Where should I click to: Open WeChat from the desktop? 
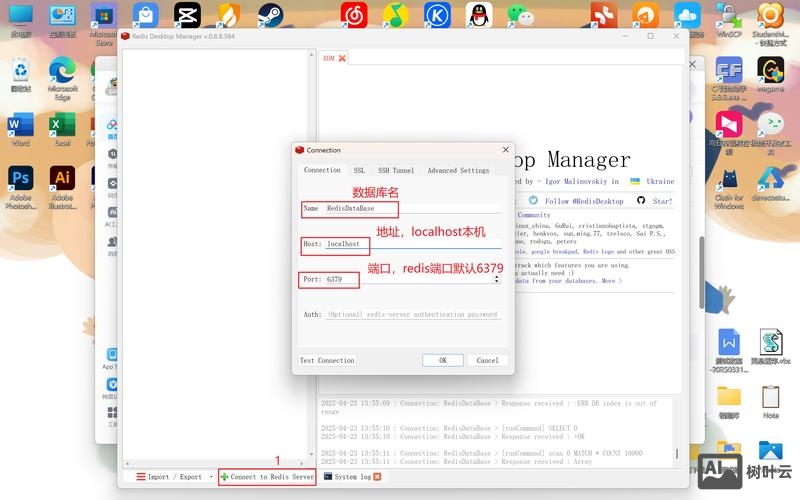(521, 15)
